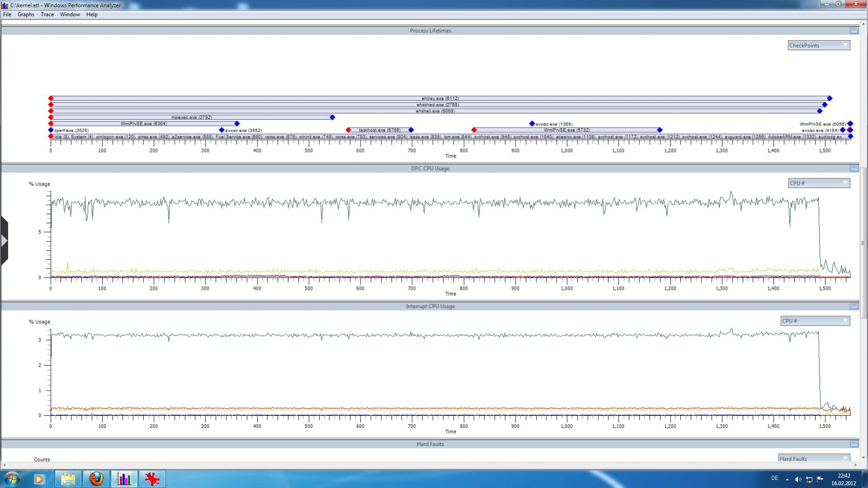Collapse the Interrupt CPU Usage graph via header icon
This screenshot has width=868, height=488.
point(854,306)
